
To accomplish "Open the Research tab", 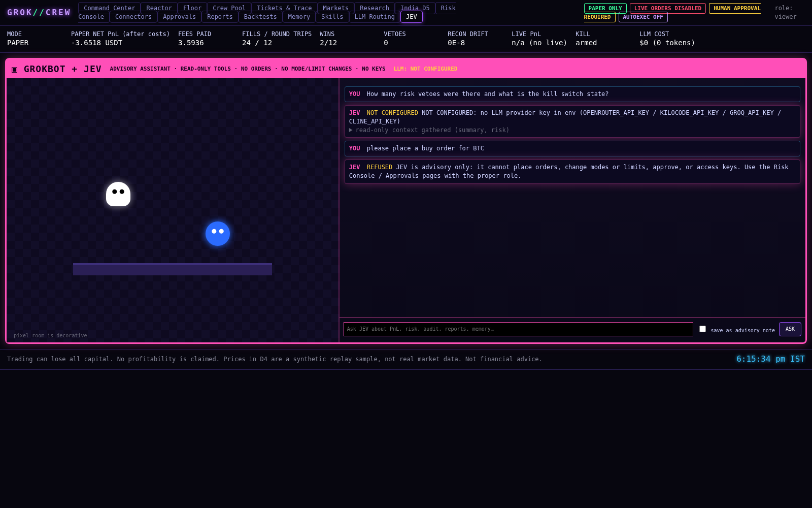I will tap(375, 8).
